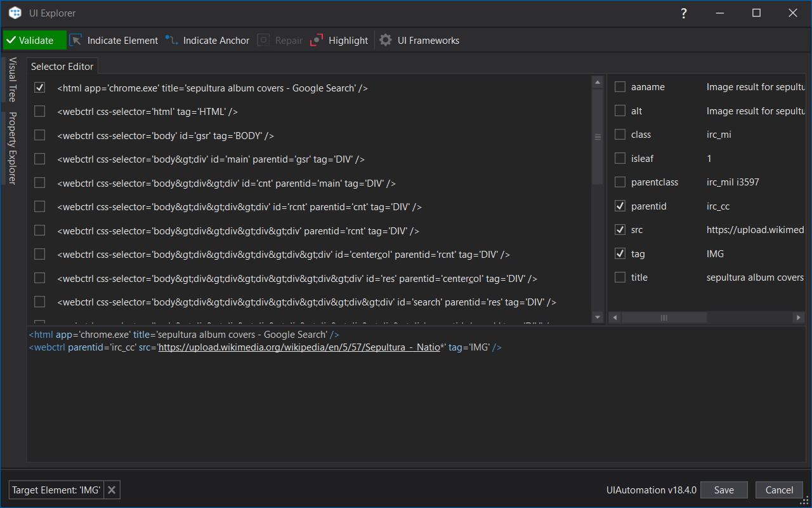Screen dimensions: 812x508
Task: Open the Property Explorer side tab
Action: pyautogui.click(x=12, y=148)
